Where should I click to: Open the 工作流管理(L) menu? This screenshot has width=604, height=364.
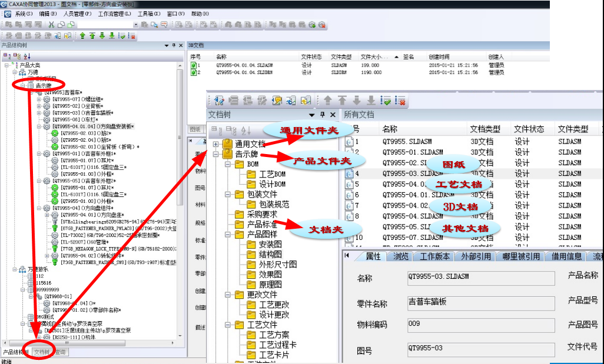[114, 14]
